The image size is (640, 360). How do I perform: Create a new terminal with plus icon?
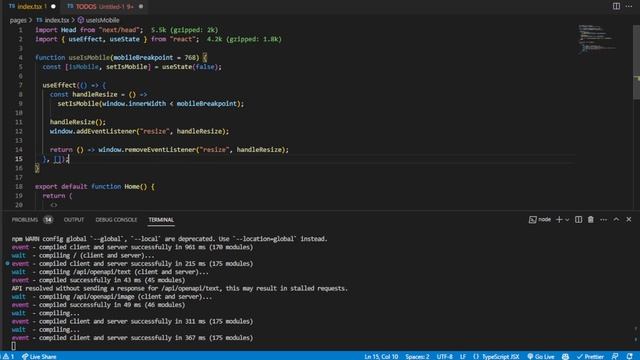pyautogui.click(x=559, y=220)
